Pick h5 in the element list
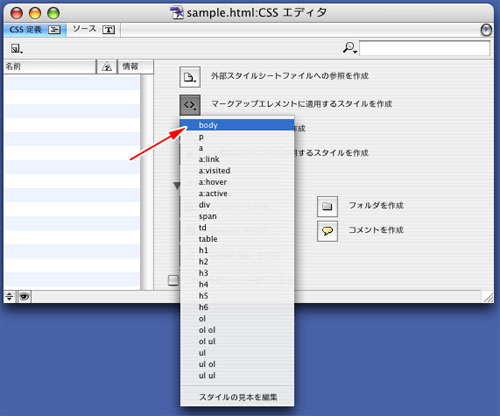 click(237, 296)
